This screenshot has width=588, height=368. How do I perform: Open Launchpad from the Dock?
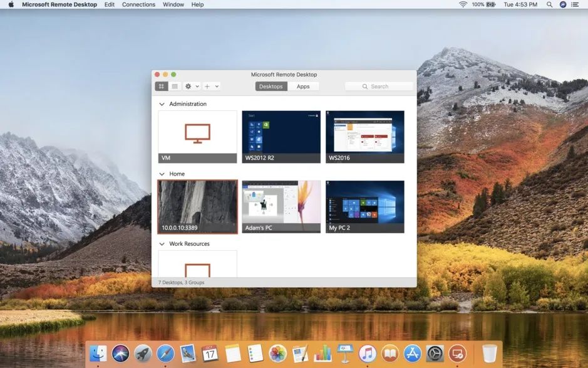143,354
